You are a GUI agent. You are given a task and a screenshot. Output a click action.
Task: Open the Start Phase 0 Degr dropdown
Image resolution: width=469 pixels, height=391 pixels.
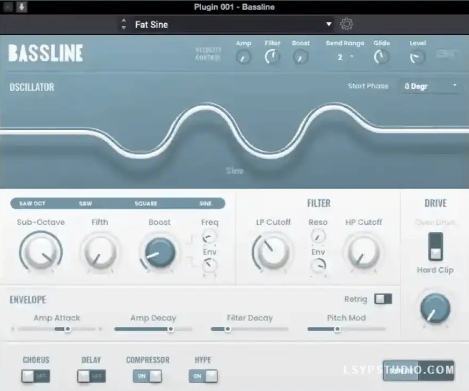pyautogui.click(x=430, y=86)
